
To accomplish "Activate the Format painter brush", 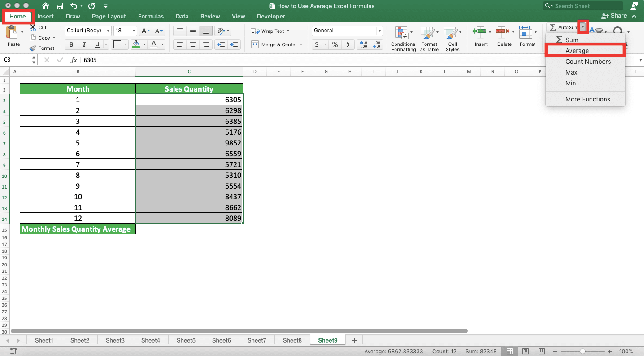I will pos(33,48).
